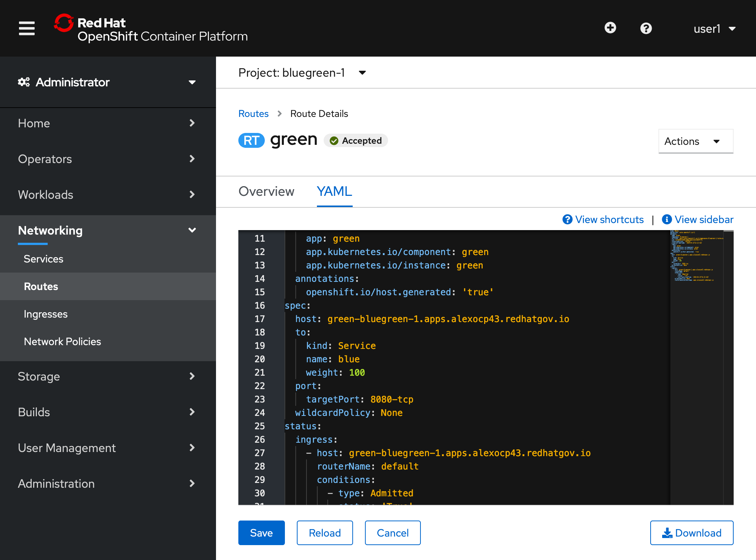Image resolution: width=756 pixels, height=560 pixels.
Task: Reload the YAML content
Action: tap(325, 533)
